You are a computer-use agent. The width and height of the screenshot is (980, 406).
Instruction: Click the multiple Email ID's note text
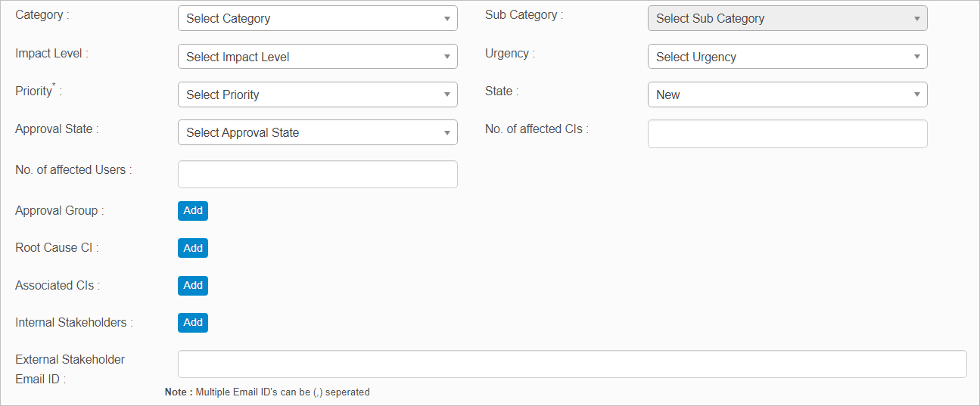(x=267, y=392)
